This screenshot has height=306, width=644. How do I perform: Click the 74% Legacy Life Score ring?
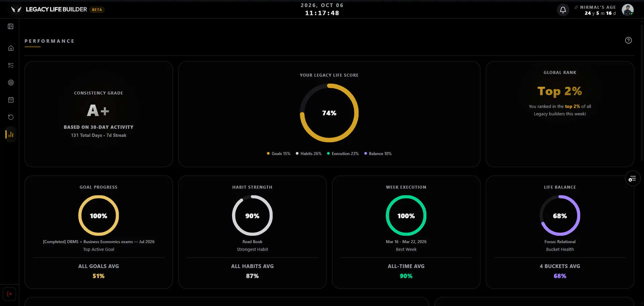coord(329,113)
